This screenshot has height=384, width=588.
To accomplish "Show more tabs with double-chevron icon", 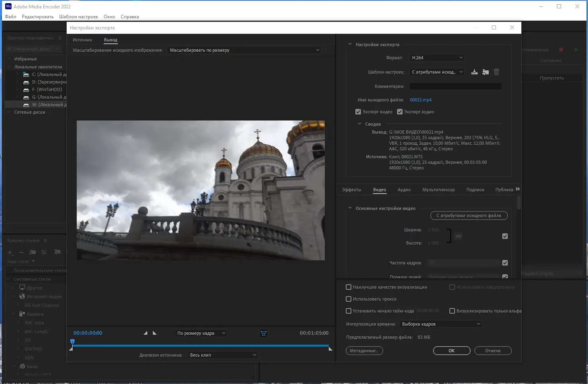I will (517, 189).
